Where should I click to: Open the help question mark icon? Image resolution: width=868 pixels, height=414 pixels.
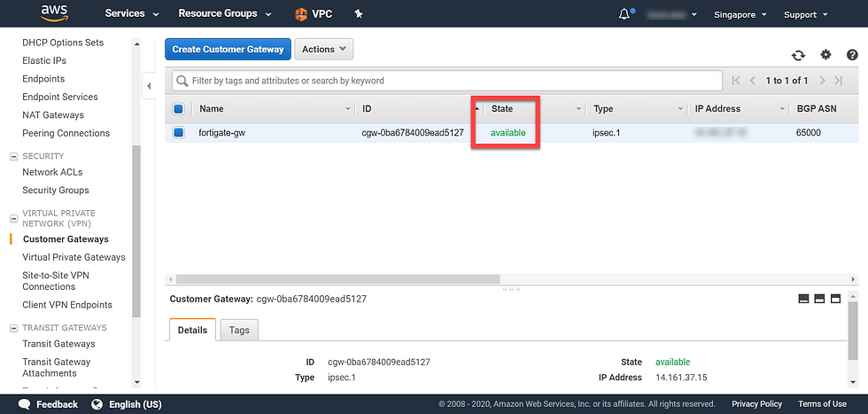pyautogui.click(x=852, y=54)
